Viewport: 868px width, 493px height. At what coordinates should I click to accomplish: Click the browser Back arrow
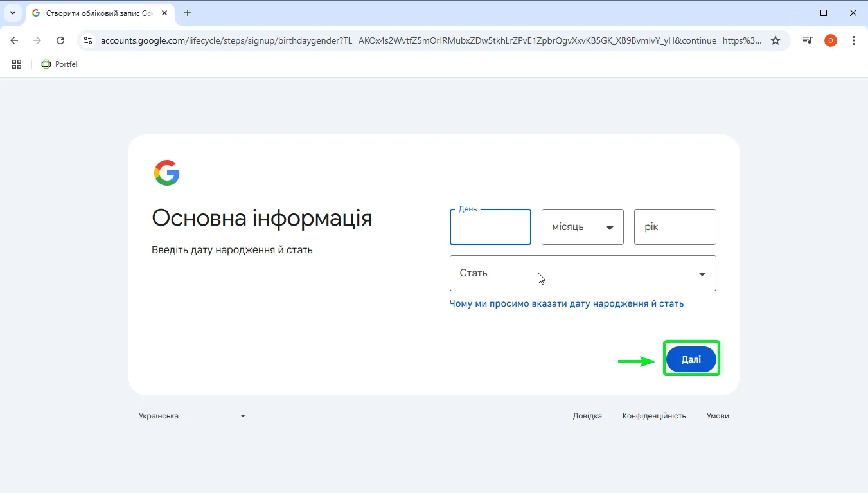pos(14,40)
